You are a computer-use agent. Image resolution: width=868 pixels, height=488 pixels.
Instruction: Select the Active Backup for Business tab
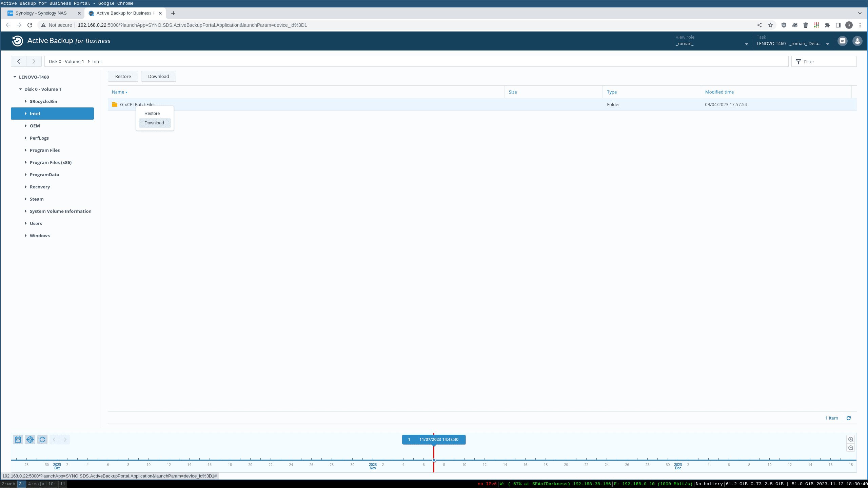click(125, 13)
